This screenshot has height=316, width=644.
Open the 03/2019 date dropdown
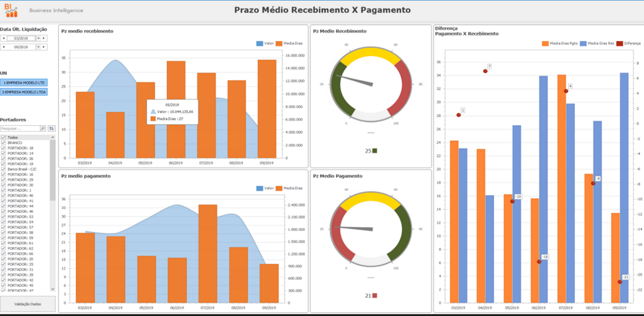click(39, 38)
